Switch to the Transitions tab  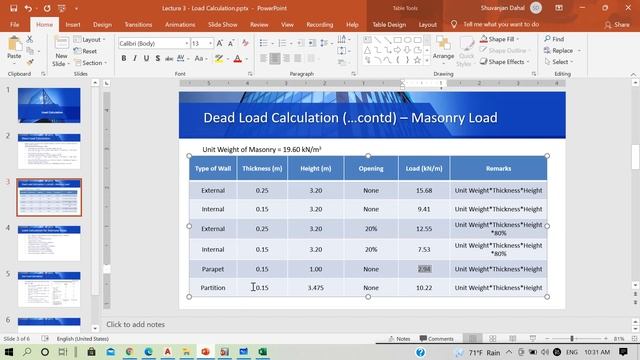point(138,24)
